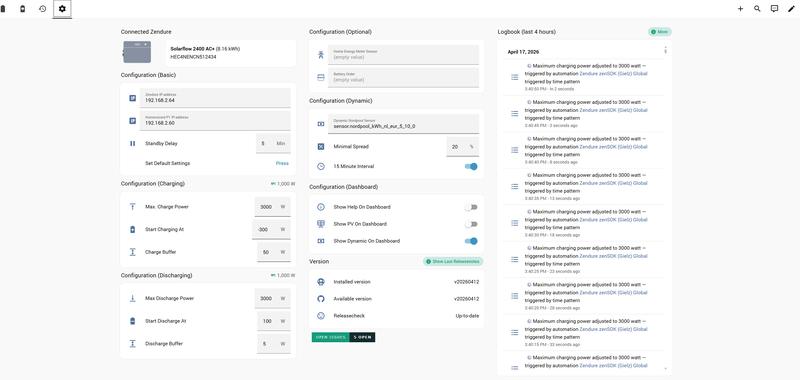
Task: Click the Dynamic Nordpool Sensor icon
Action: (x=320, y=123)
